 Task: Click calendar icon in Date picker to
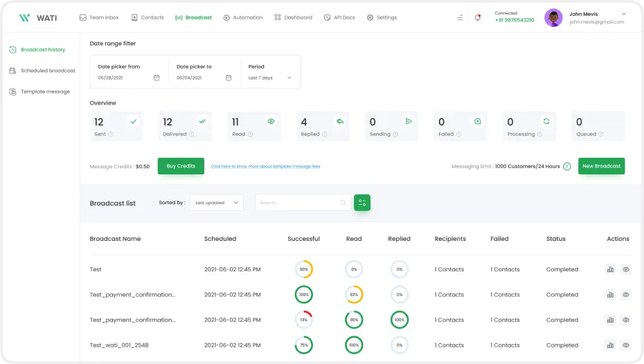coord(229,78)
